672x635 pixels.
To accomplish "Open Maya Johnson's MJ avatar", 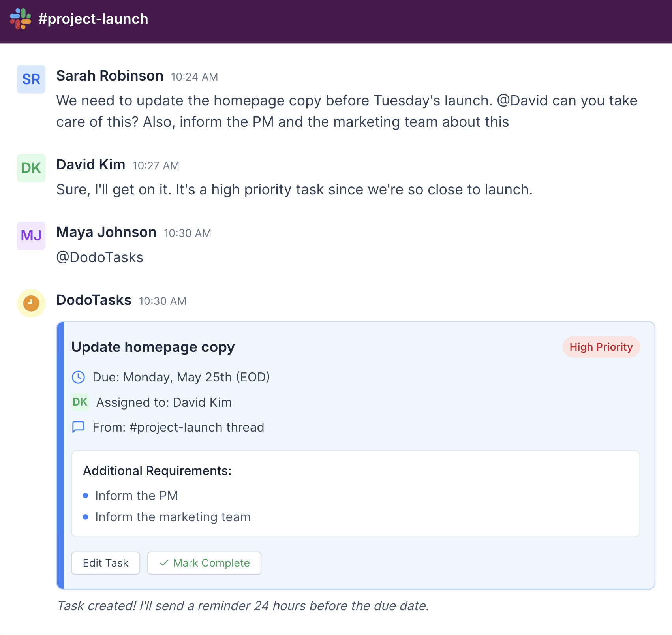I will click(x=31, y=236).
